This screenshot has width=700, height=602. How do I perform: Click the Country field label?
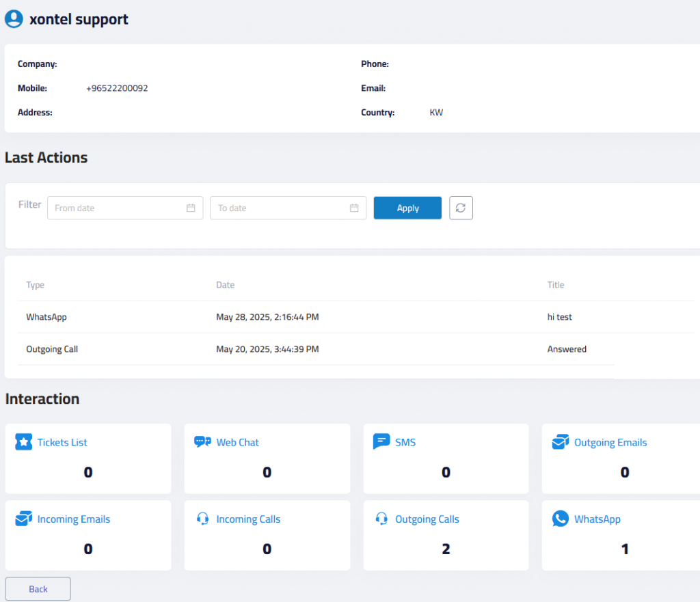click(377, 113)
